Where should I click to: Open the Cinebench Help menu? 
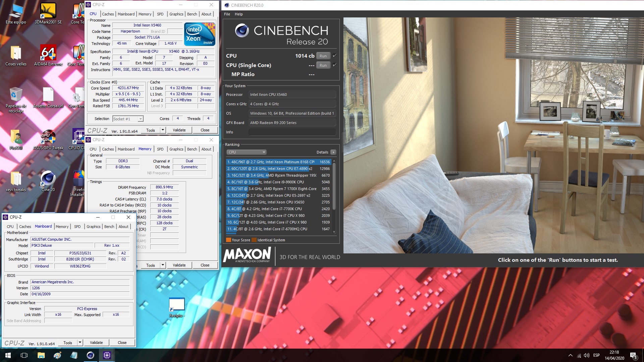tap(238, 14)
